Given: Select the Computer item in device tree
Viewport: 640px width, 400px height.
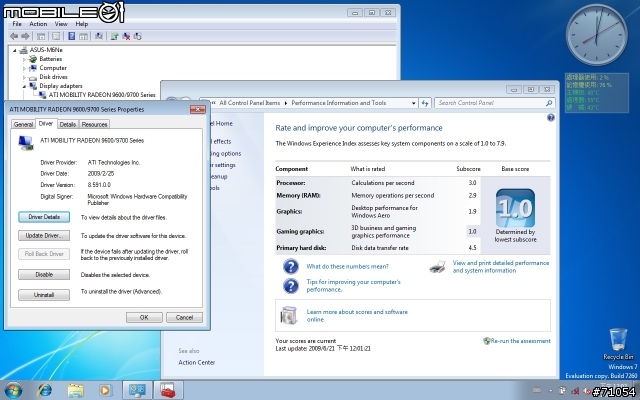Looking at the screenshot, I should pyautogui.click(x=53, y=68).
